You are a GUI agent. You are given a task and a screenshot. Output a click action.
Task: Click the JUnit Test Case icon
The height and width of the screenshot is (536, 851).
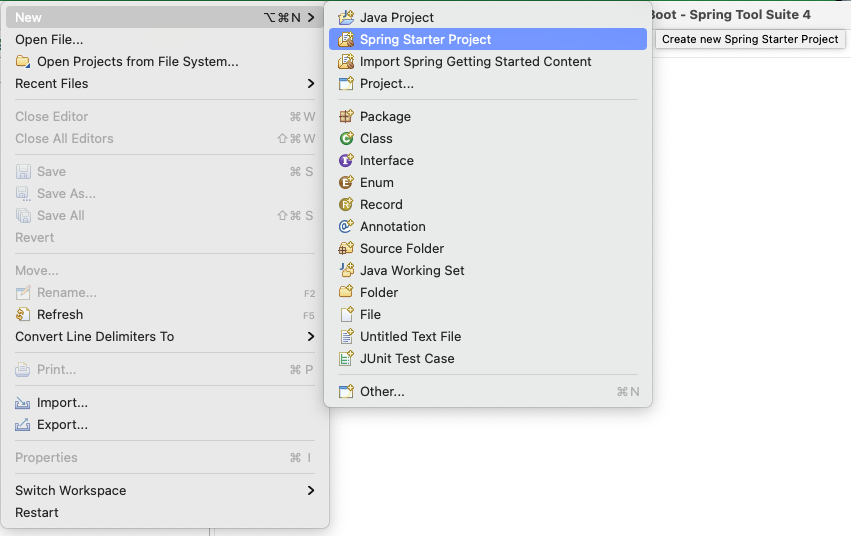346,358
